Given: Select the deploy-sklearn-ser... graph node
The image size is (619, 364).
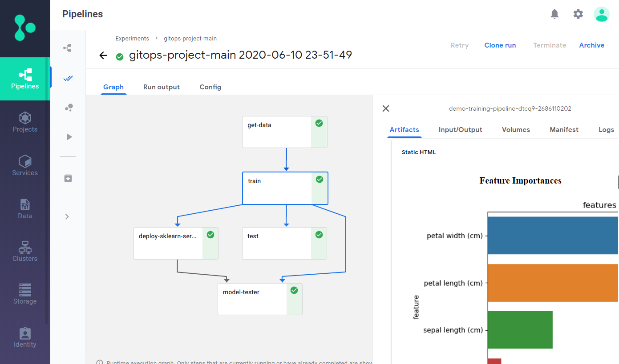Looking at the screenshot, I should (x=176, y=243).
